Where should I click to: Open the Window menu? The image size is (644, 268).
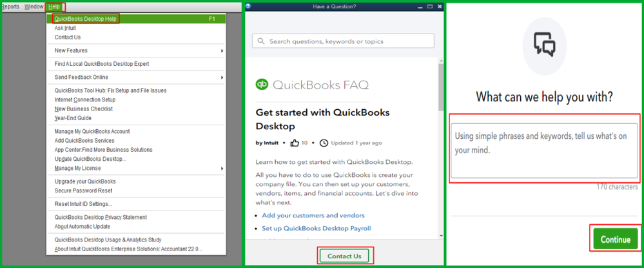click(x=34, y=7)
